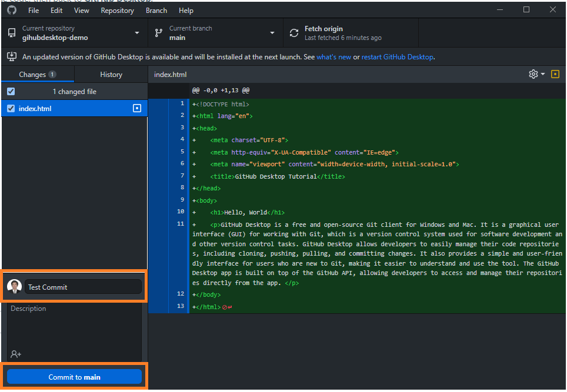Click the Last fetched 6 minutes ago text

tap(343, 38)
